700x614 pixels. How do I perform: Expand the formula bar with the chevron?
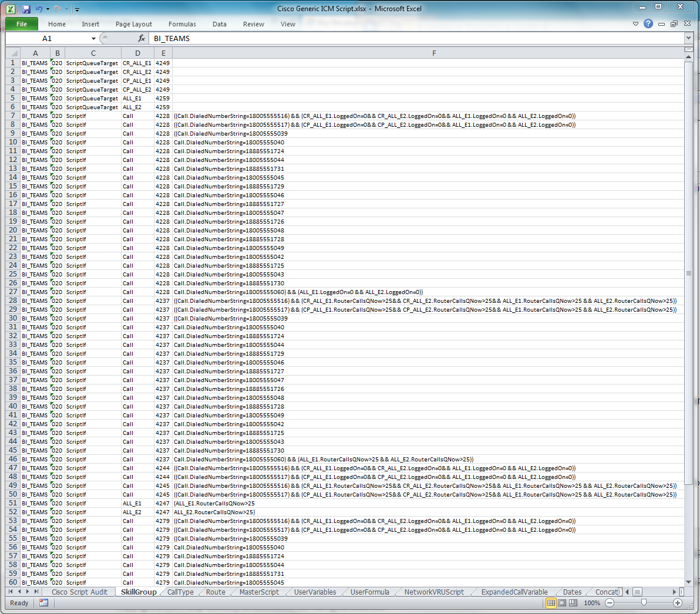coord(688,38)
